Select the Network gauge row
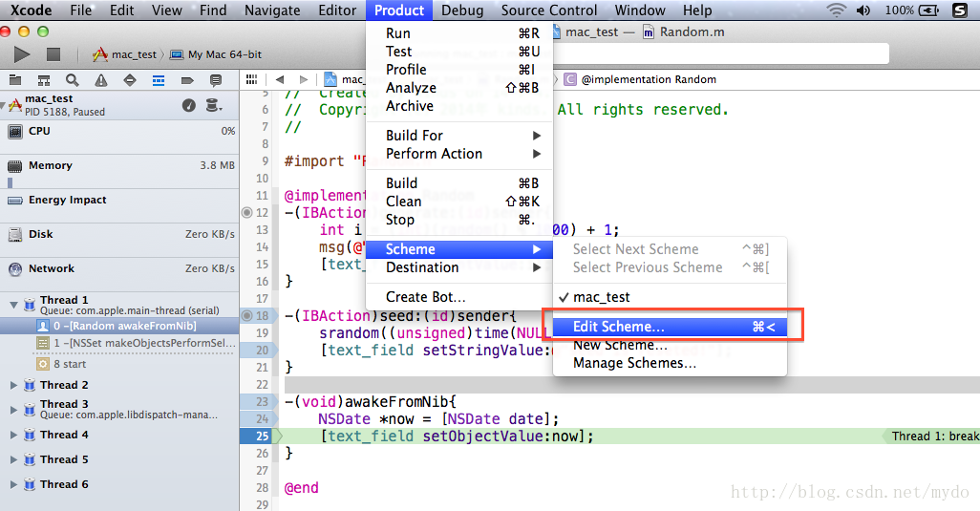This screenshot has height=511, width=980. pyautogui.click(x=119, y=275)
